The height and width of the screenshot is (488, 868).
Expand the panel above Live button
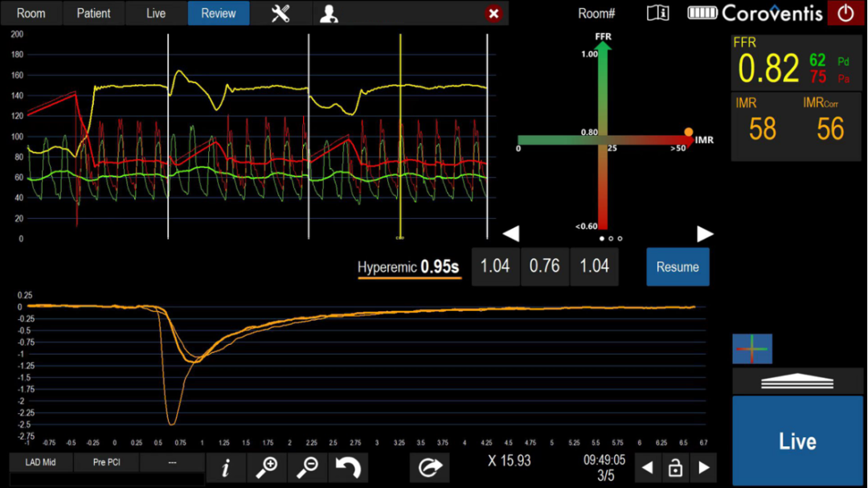[796, 381]
